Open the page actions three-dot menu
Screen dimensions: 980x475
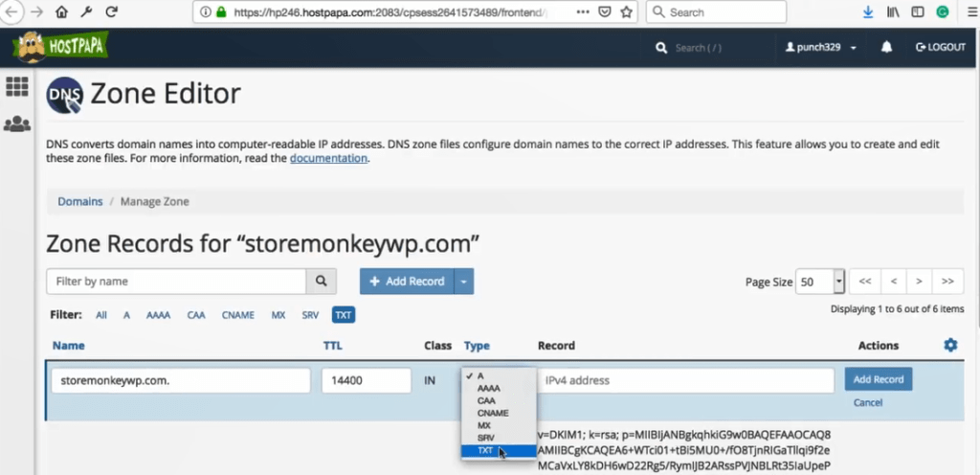point(582,11)
